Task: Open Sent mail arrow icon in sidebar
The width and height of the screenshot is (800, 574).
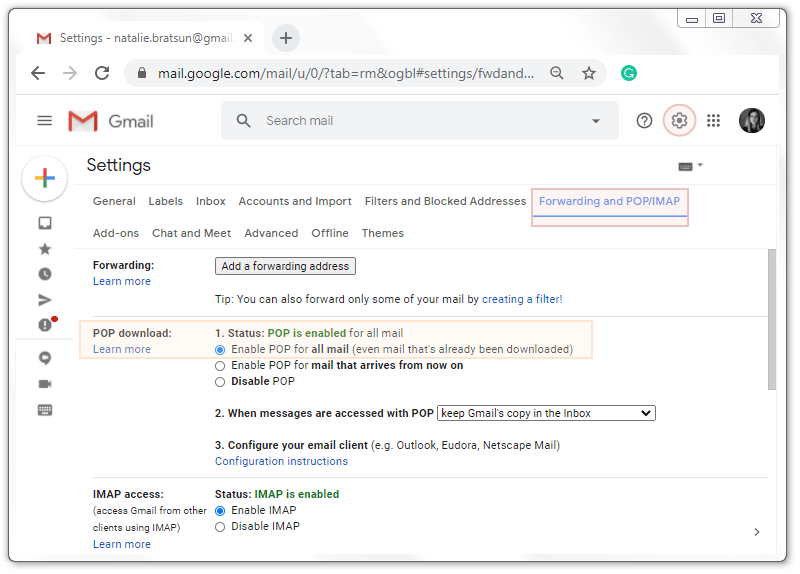Action: point(45,300)
